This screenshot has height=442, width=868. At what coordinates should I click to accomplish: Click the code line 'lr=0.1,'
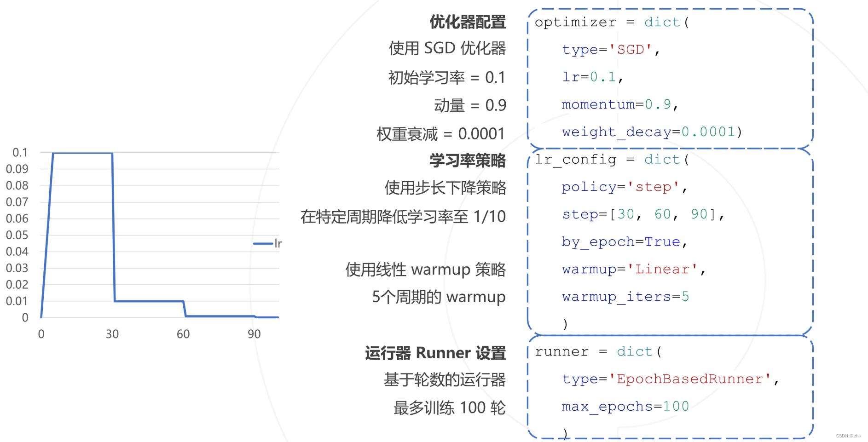click(593, 77)
